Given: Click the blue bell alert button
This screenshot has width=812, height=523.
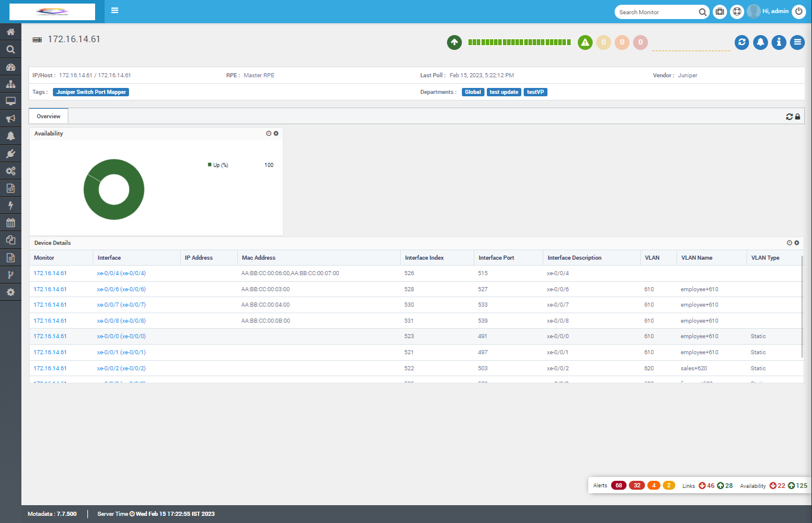Looking at the screenshot, I should 760,42.
